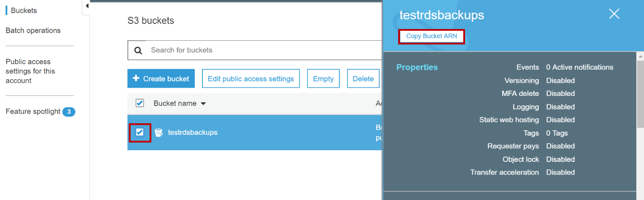Viewport: 644px width, 200px height.
Task: Open Batch operations in the sidebar
Action: (x=33, y=31)
